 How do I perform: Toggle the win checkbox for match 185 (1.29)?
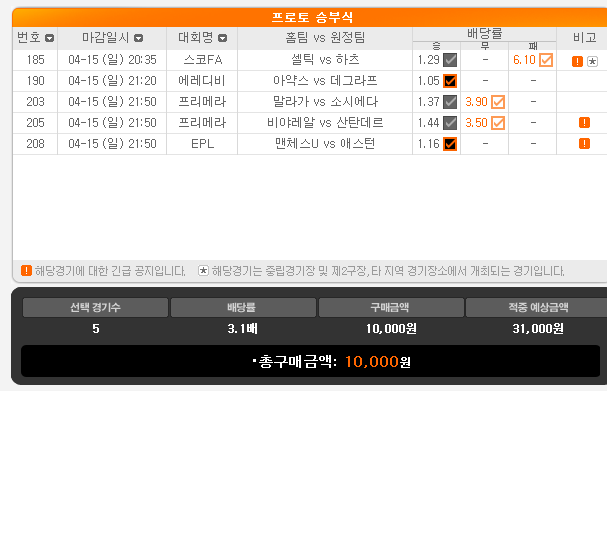tap(450, 60)
